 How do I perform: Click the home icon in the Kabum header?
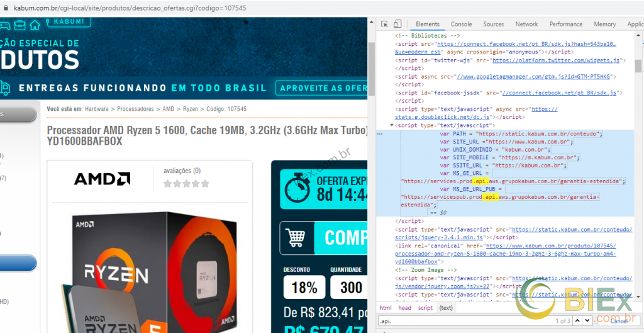(x=35, y=25)
